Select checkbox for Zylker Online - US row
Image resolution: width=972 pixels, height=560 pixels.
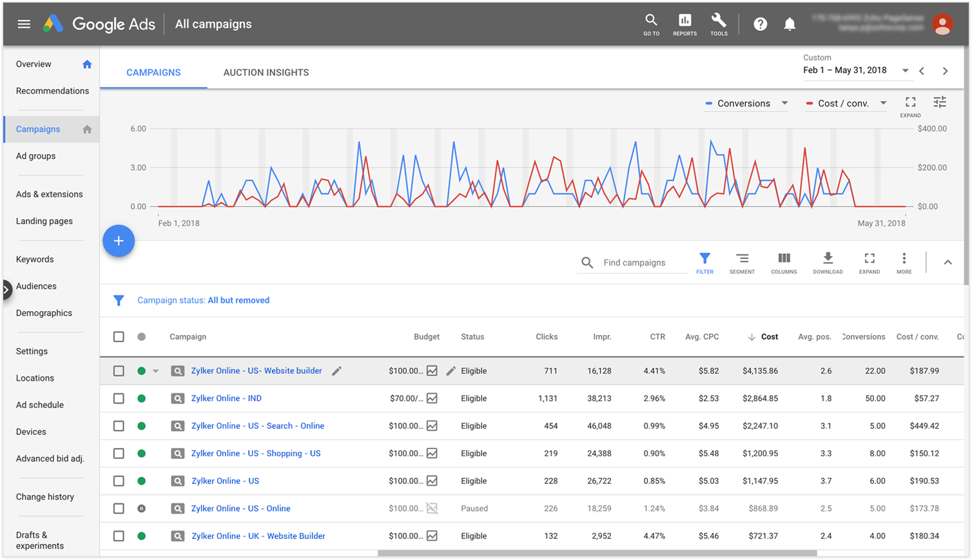point(119,481)
